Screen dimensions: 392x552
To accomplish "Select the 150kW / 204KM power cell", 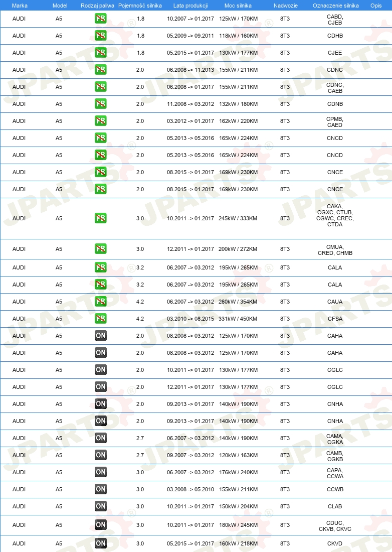I will (239, 506).
